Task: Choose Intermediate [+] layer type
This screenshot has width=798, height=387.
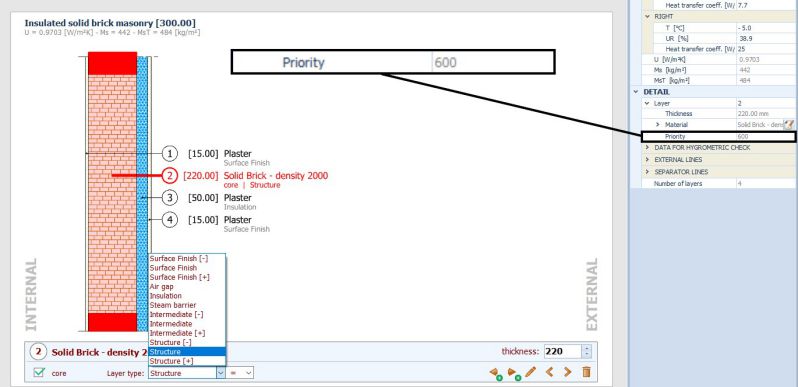Action: coord(187,333)
